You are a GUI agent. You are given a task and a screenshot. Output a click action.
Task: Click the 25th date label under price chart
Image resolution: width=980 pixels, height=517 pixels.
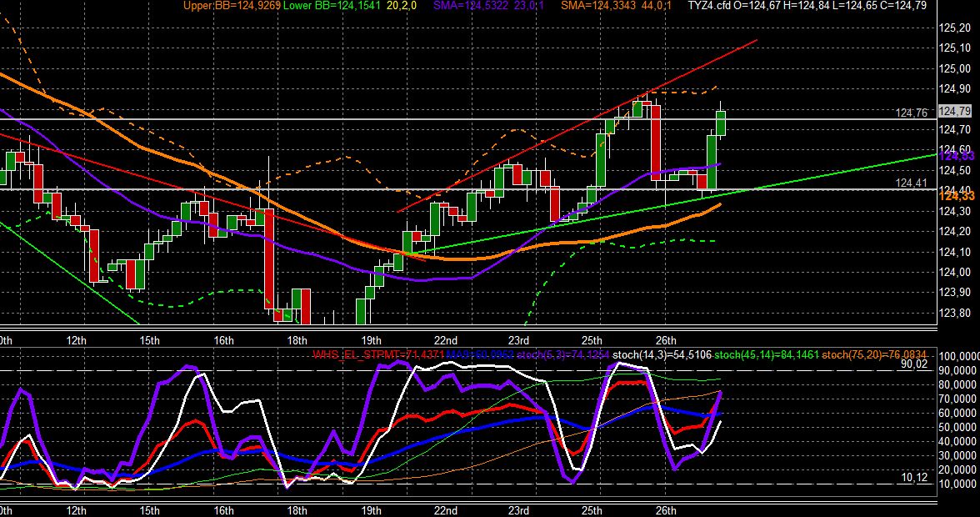(592, 340)
